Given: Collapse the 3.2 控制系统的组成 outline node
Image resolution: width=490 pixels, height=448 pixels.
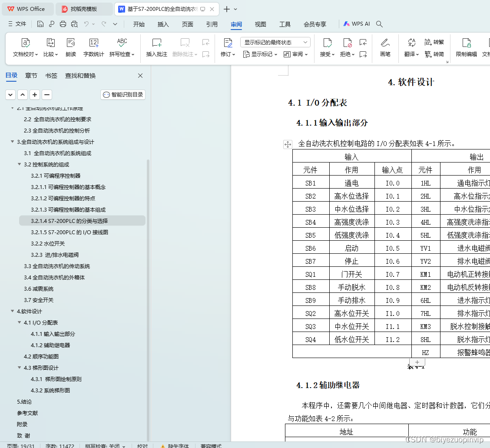Looking at the screenshot, I should (20, 164).
